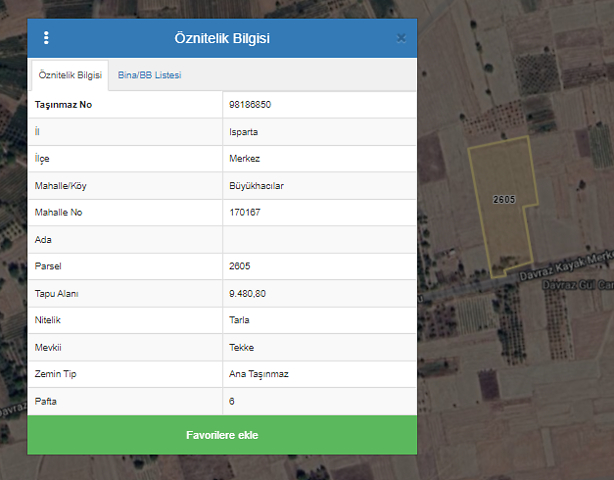The image size is (614, 480).
Task: Click the Öznitelik Bilgisi header title
Action: (222, 39)
